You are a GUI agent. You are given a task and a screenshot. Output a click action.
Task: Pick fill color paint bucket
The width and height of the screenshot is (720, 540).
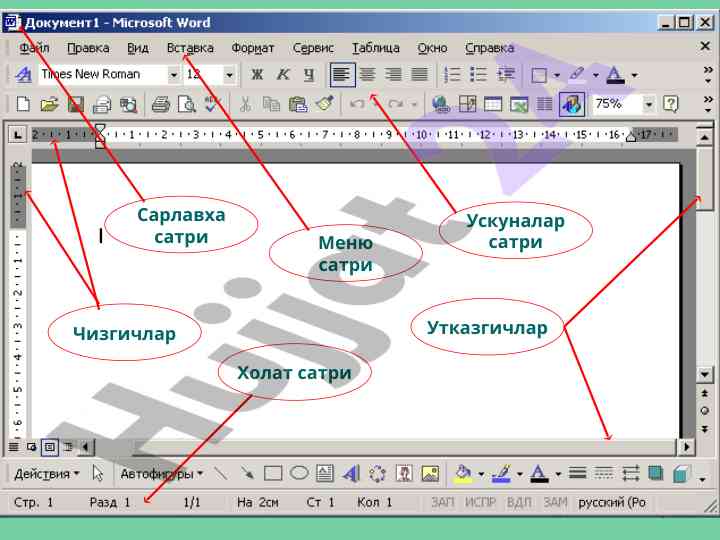463,473
